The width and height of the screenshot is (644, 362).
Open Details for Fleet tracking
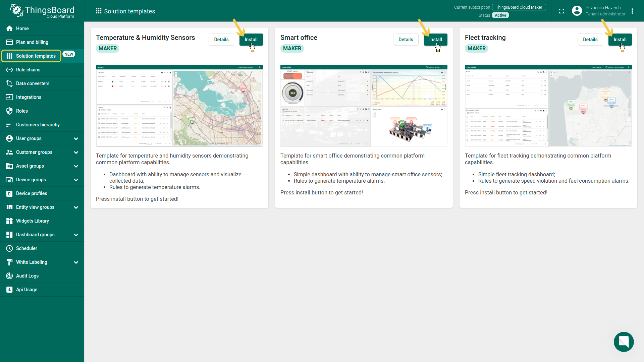pos(590,40)
